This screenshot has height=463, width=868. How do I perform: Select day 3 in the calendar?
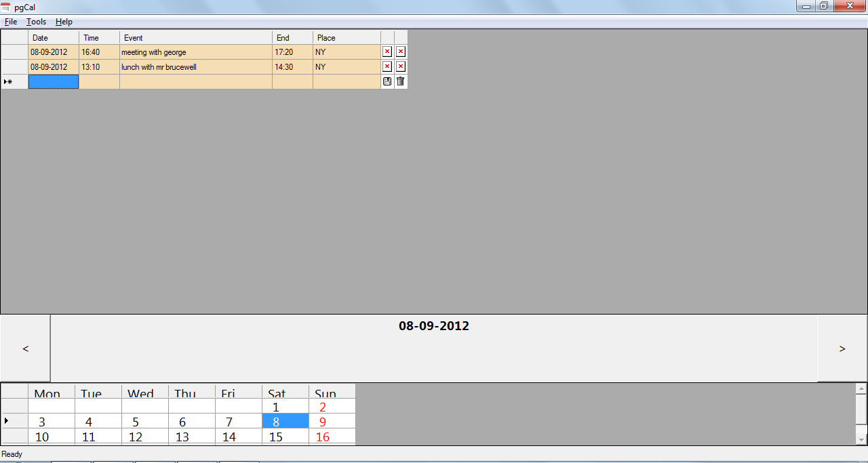pos(52,422)
